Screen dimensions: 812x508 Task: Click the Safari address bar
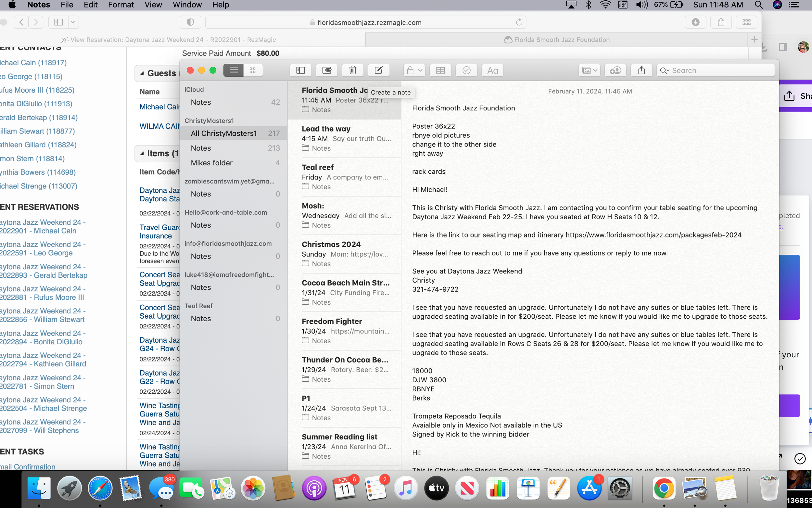coord(365,22)
